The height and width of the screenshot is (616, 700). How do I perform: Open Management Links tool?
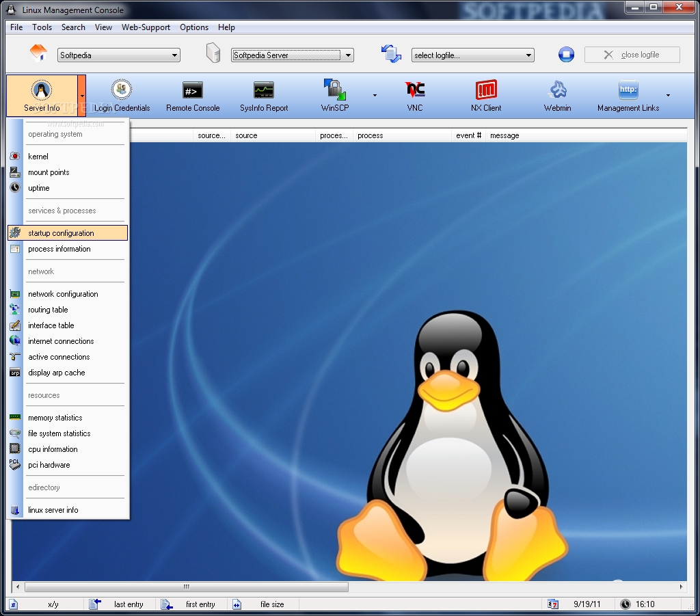[x=628, y=96]
